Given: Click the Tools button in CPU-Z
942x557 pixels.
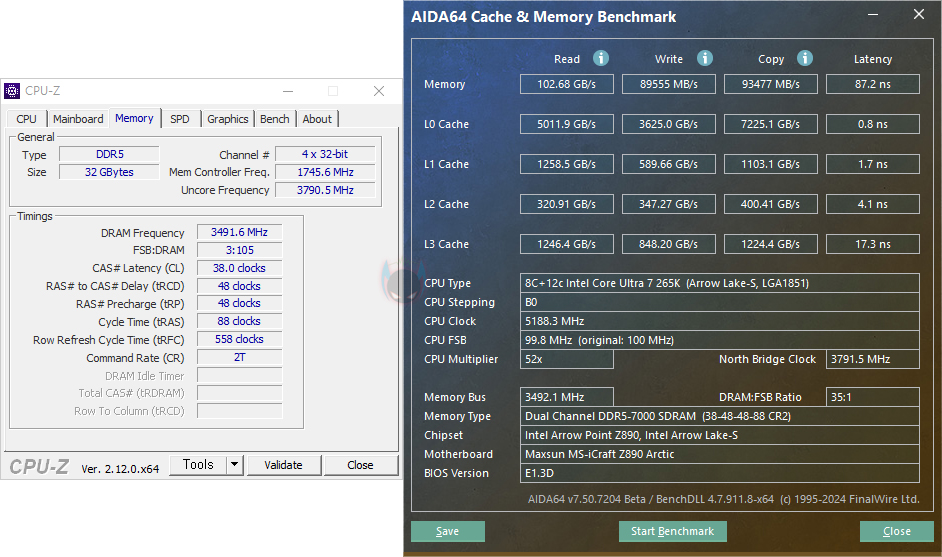Looking at the screenshot, I should (x=198, y=464).
